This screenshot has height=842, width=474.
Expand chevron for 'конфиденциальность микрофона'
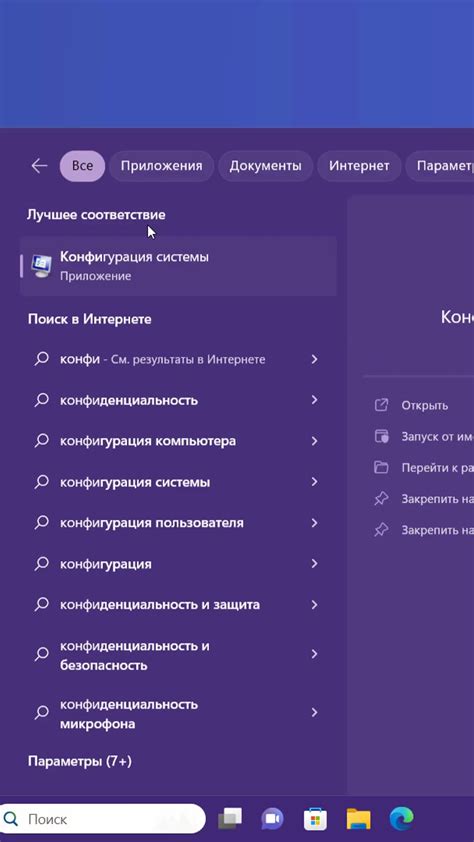[x=315, y=713]
